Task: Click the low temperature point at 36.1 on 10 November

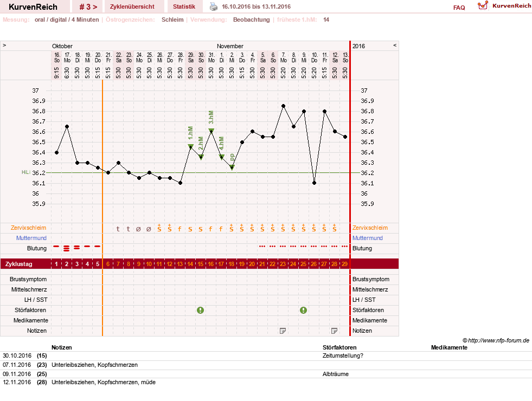Action: coord(314,183)
